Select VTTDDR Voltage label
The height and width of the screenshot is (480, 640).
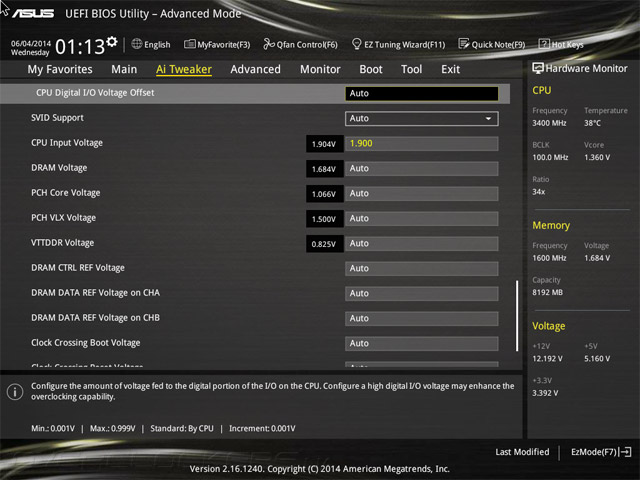pos(62,243)
